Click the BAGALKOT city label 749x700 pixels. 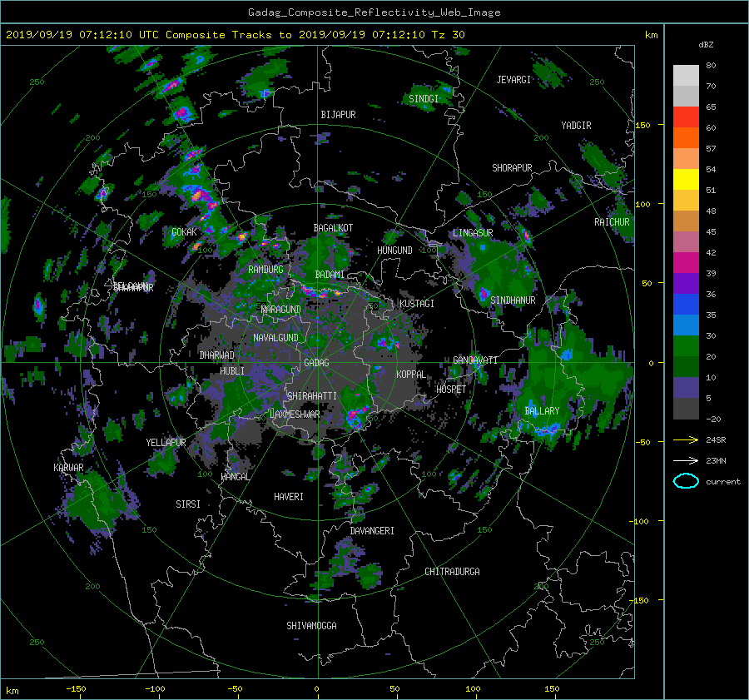(x=333, y=228)
